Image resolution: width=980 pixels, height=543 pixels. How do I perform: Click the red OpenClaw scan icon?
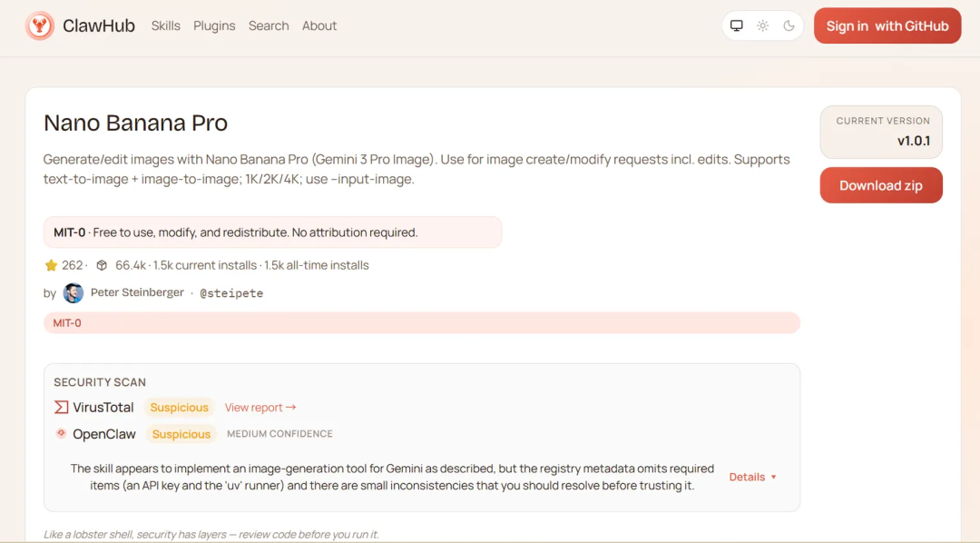61,434
